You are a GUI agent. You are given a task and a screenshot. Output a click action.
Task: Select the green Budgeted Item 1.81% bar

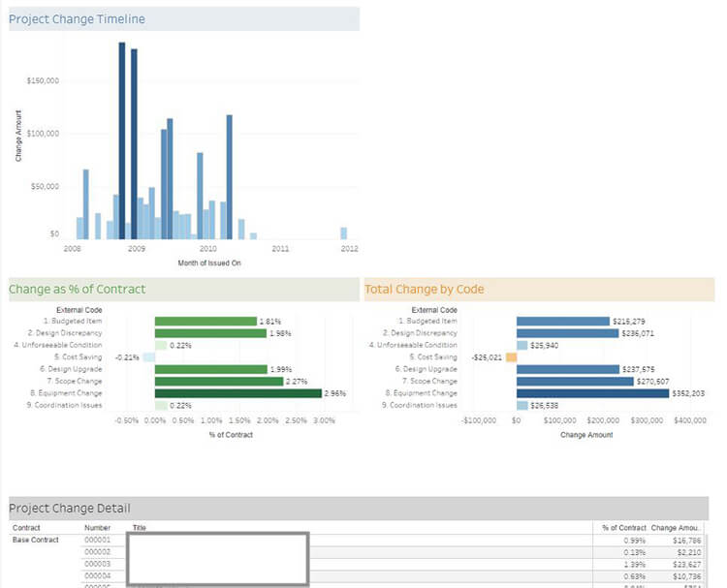click(205, 321)
